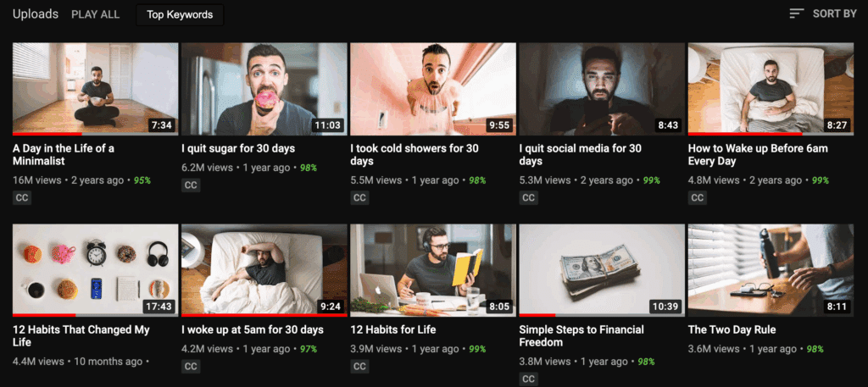Open the donut-eating quit sugar thumbnail
The width and height of the screenshot is (868, 387).
coord(264,89)
